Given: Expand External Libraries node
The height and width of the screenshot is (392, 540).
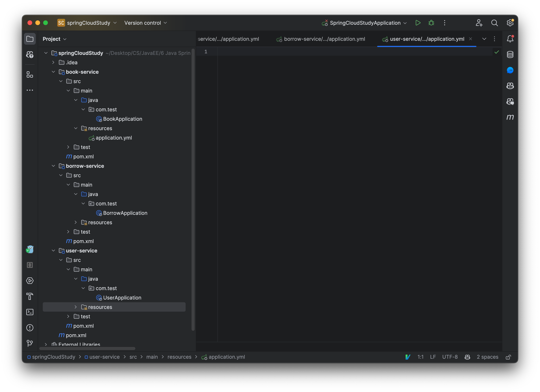Looking at the screenshot, I should click(x=46, y=344).
